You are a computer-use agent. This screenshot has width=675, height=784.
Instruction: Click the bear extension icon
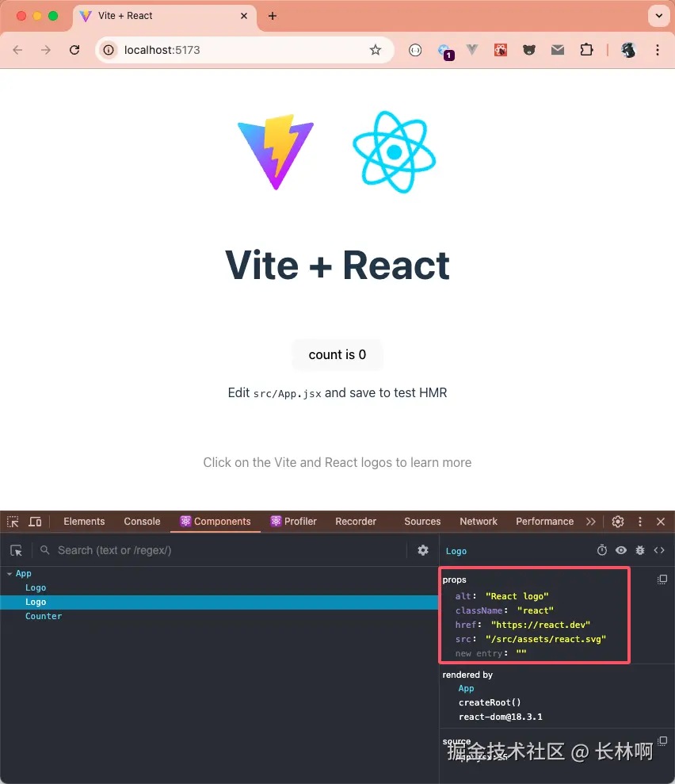click(x=529, y=50)
